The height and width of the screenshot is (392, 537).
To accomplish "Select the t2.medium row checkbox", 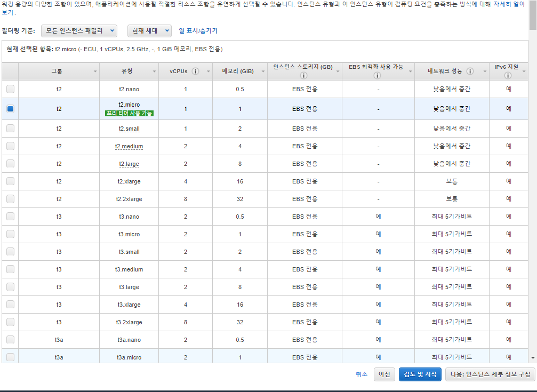I will [x=10, y=146].
